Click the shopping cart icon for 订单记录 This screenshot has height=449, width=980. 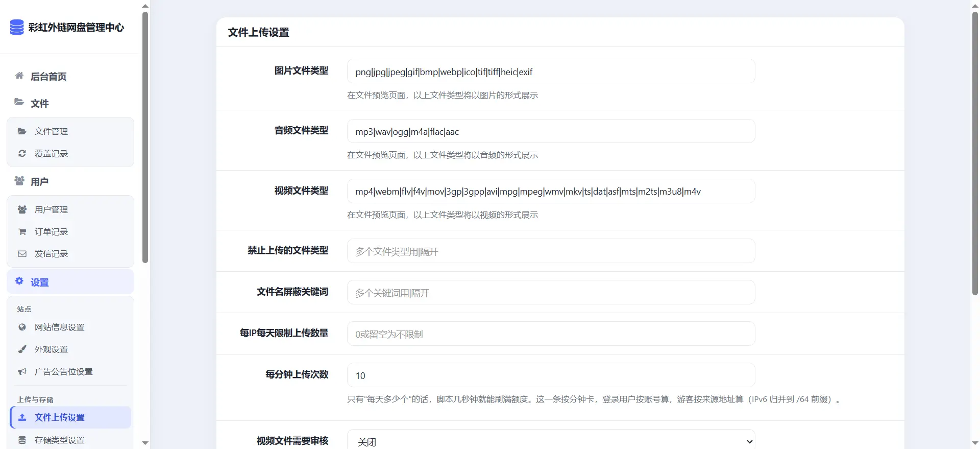22,231
